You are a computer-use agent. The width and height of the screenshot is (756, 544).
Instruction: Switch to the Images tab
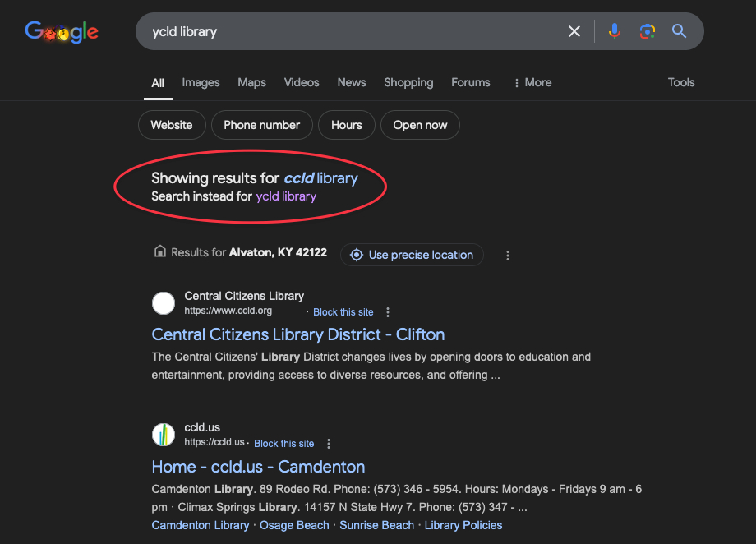click(201, 82)
